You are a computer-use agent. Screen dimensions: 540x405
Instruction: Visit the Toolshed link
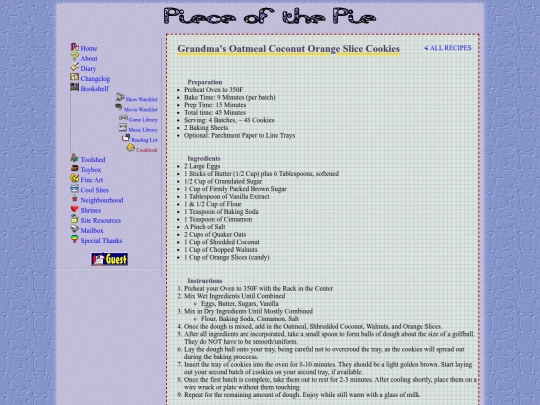click(x=93, y=160)
